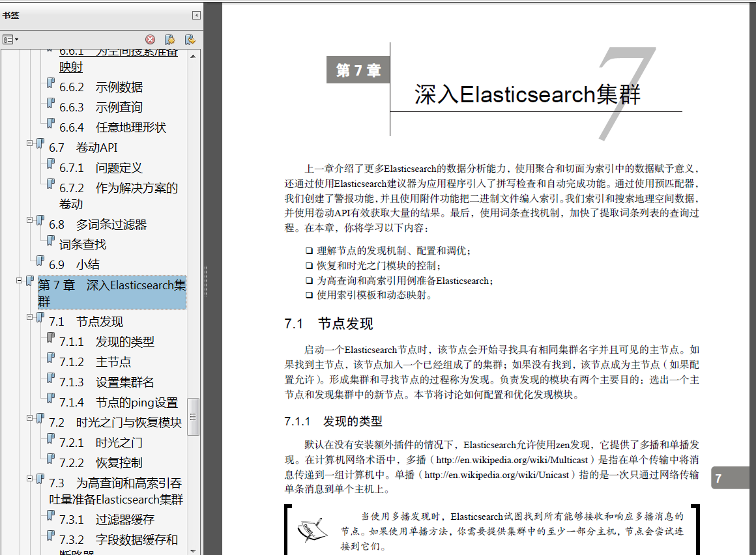This screenshot has width=756, height=555.
Task: Collapse the 6.8 多词条过滤器 bookmark node
Action: (x=30, y=220)
